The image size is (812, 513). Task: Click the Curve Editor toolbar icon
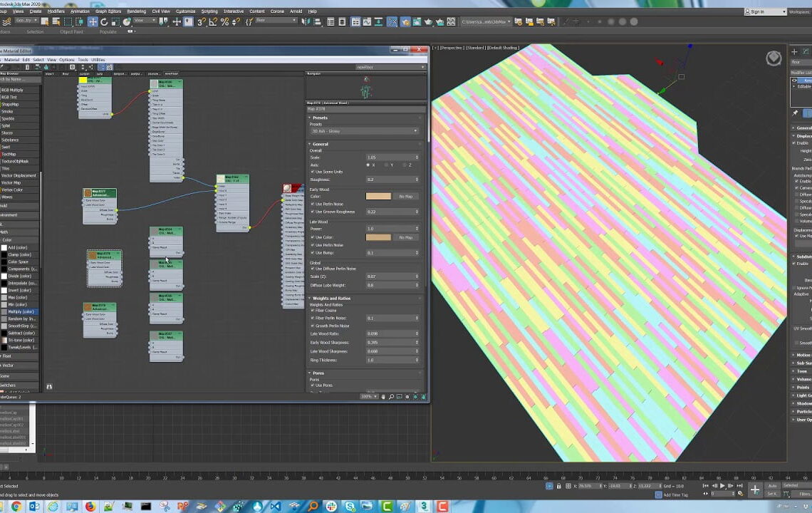(367, 22)
